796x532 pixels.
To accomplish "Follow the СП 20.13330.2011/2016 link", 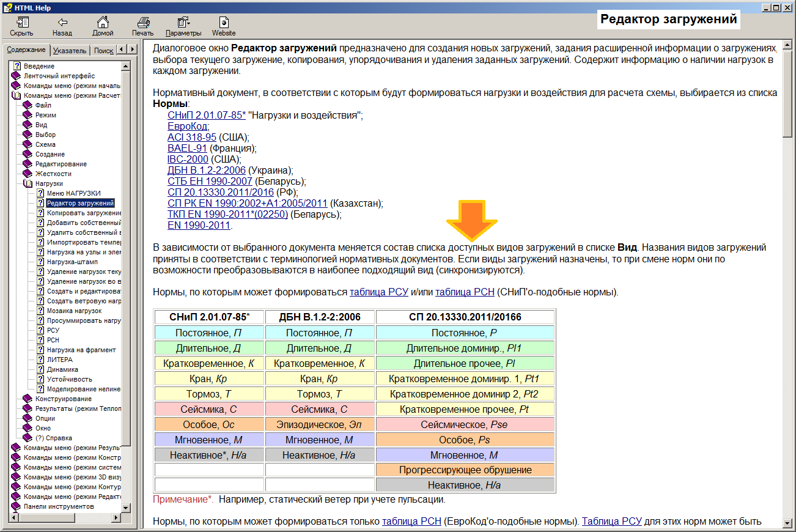I will [x=221, y=192].
